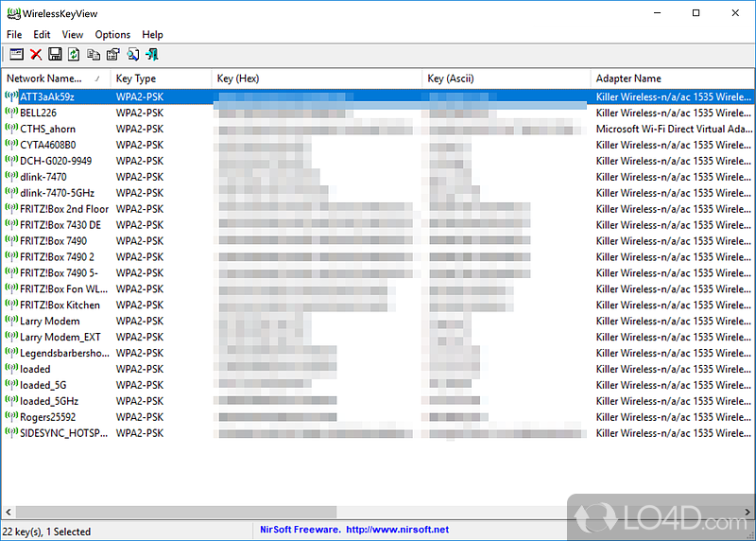Select the FRITZ!Box 7490 5- row
756x541 pixels.
pyautogui.click(x=378, y=272)
